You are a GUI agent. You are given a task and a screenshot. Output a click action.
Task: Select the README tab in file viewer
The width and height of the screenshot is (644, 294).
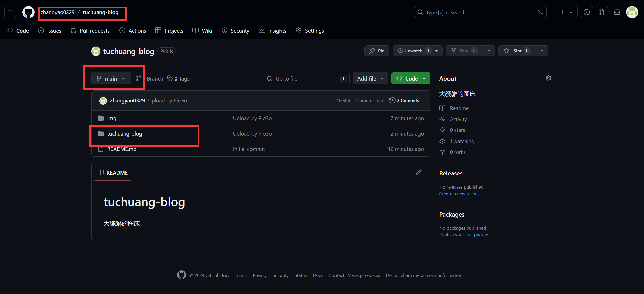pyautogui.click(x=113, y=173)
